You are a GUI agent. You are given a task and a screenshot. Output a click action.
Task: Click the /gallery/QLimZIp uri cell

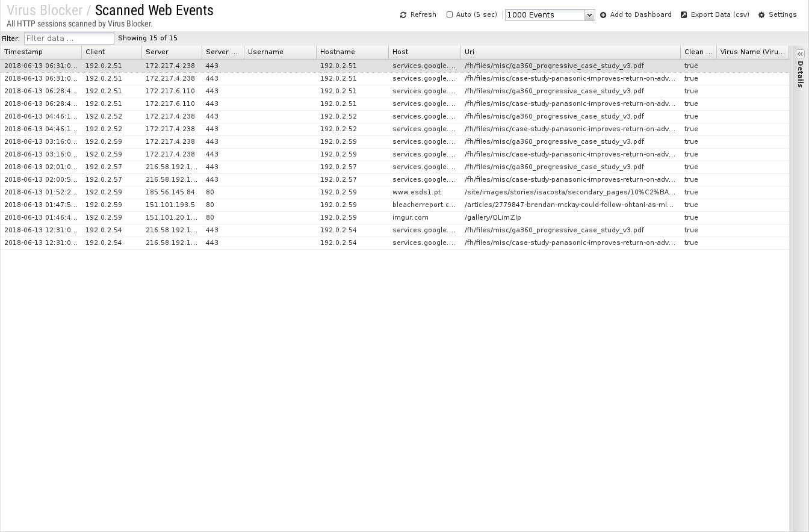pyautogui.click(x=571, y=218)
